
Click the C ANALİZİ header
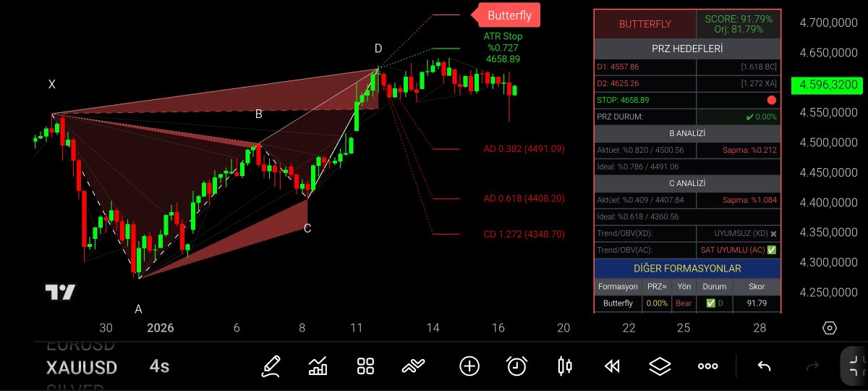pos(687,183)
